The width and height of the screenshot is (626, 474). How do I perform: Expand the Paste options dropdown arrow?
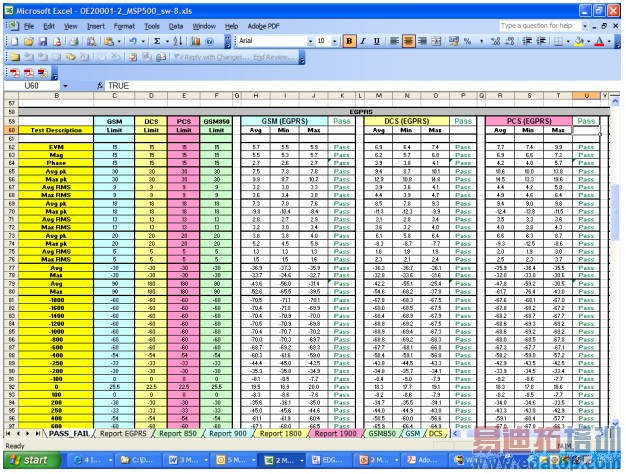click(x=119, y=41)
